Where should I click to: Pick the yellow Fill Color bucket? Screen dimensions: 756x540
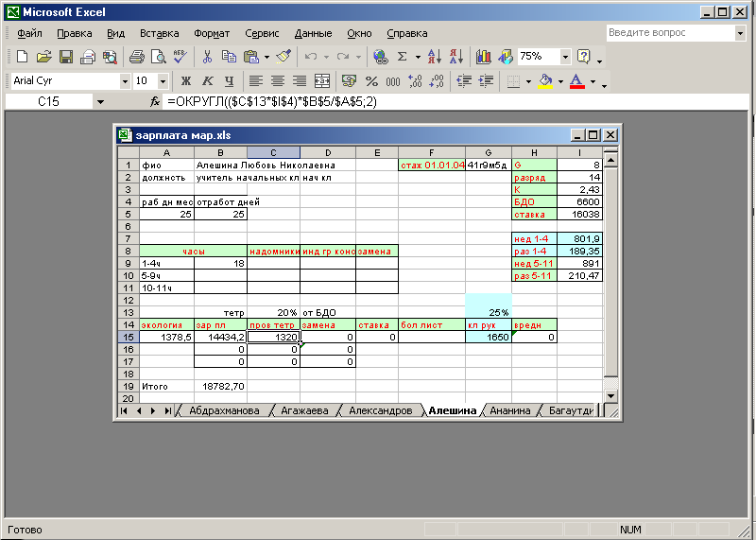545,81
